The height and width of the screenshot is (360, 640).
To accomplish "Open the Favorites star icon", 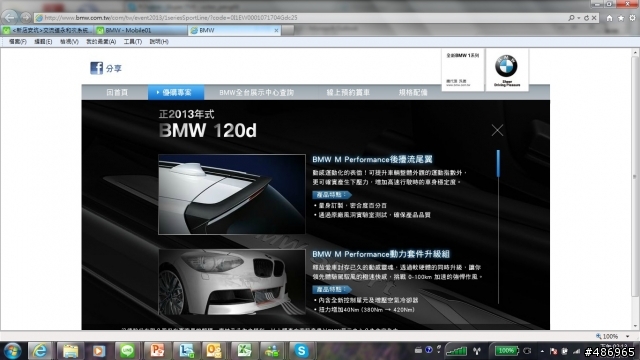I will coord(621,18).
